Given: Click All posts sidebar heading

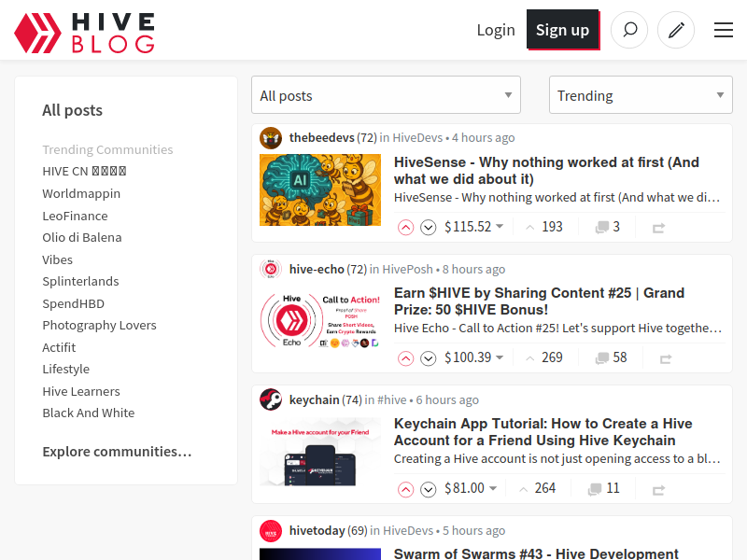Looking at the screenshot, I should [x=73, y=110].
